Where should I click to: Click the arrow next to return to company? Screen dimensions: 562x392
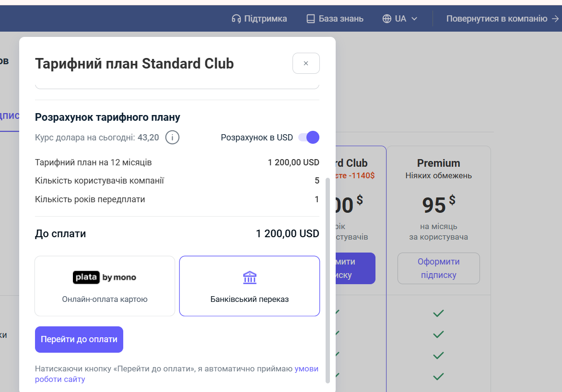coord(555,19)
